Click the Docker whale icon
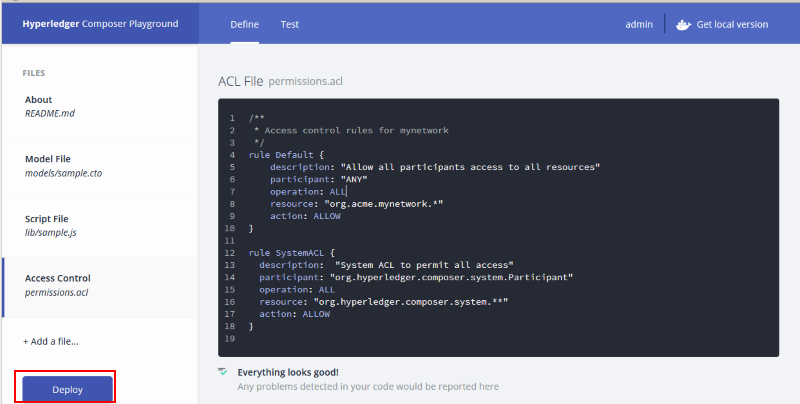Image resolution: width=800 pixels, height=404 pixels. [684, 24]
